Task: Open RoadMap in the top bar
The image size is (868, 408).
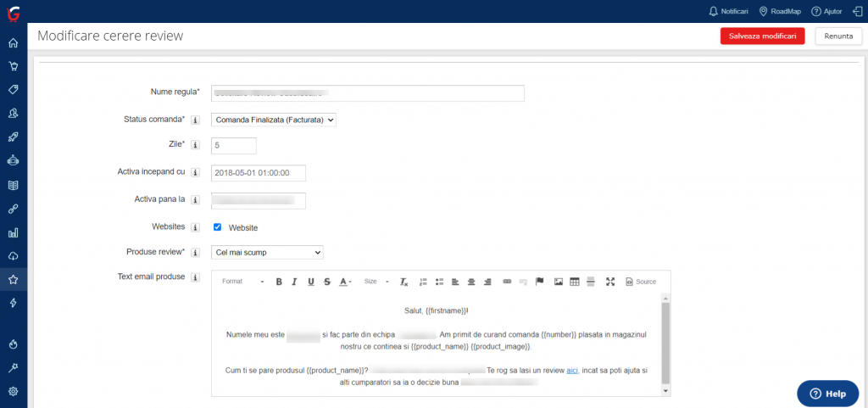Action: coord(781,12)
